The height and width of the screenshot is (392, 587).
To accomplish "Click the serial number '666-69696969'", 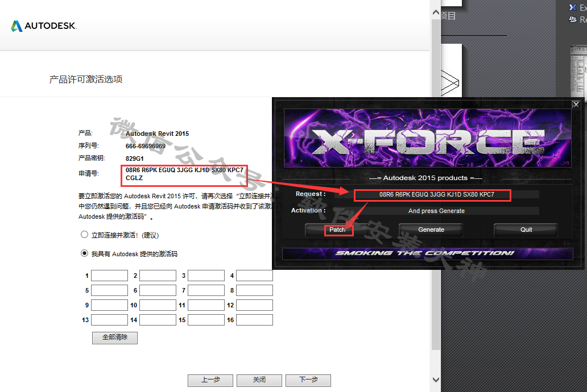I will (x=146, y=146).
